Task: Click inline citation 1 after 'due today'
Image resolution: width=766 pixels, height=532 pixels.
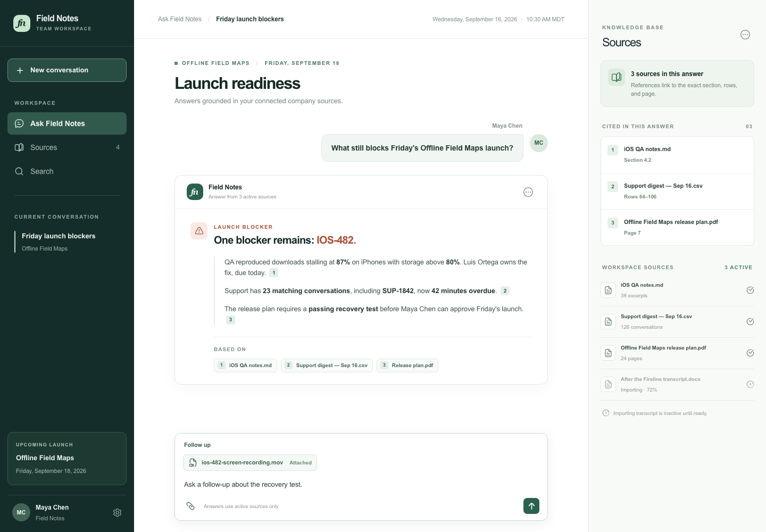Action: tap(274, 273)
